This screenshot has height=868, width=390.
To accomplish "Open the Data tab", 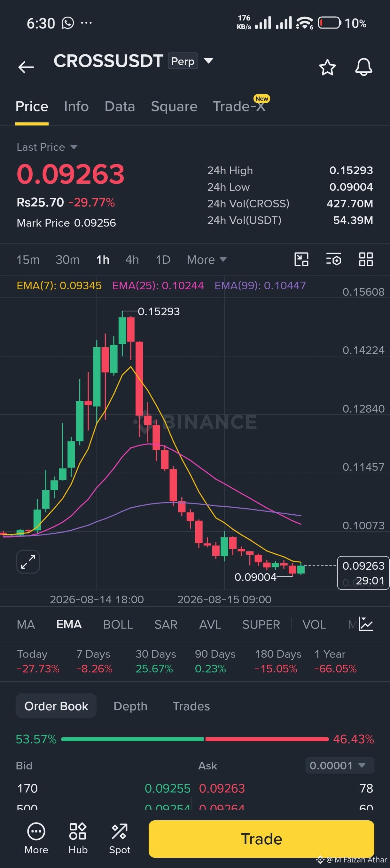I will [120, 107].
